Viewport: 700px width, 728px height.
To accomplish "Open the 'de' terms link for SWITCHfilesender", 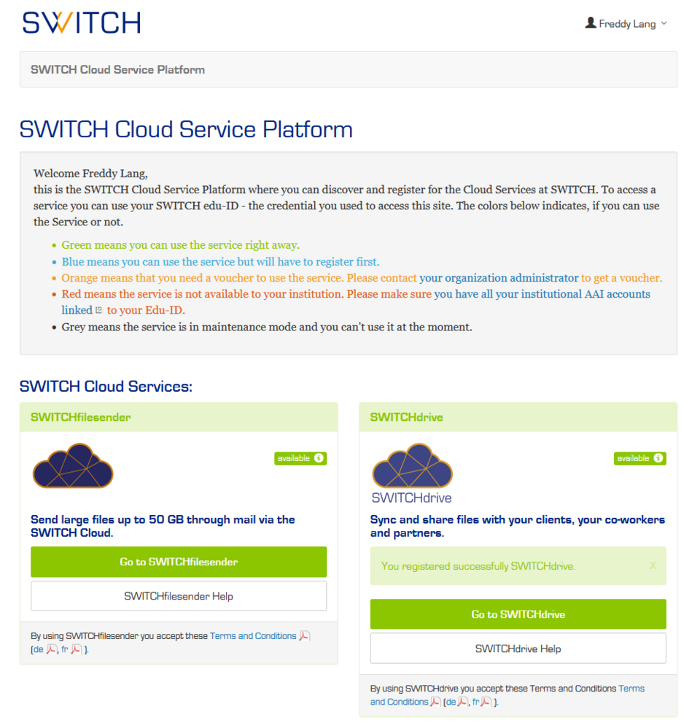I will coord(39,649).
